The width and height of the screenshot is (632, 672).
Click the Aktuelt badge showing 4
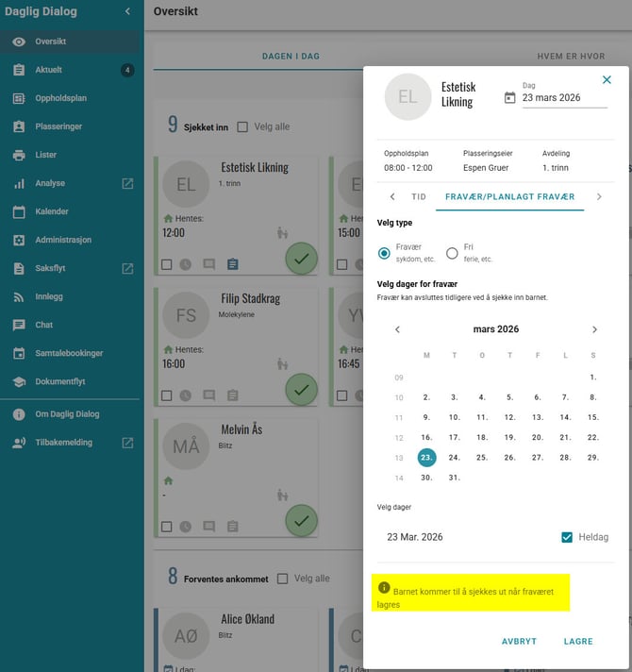[x=127, y=70]
